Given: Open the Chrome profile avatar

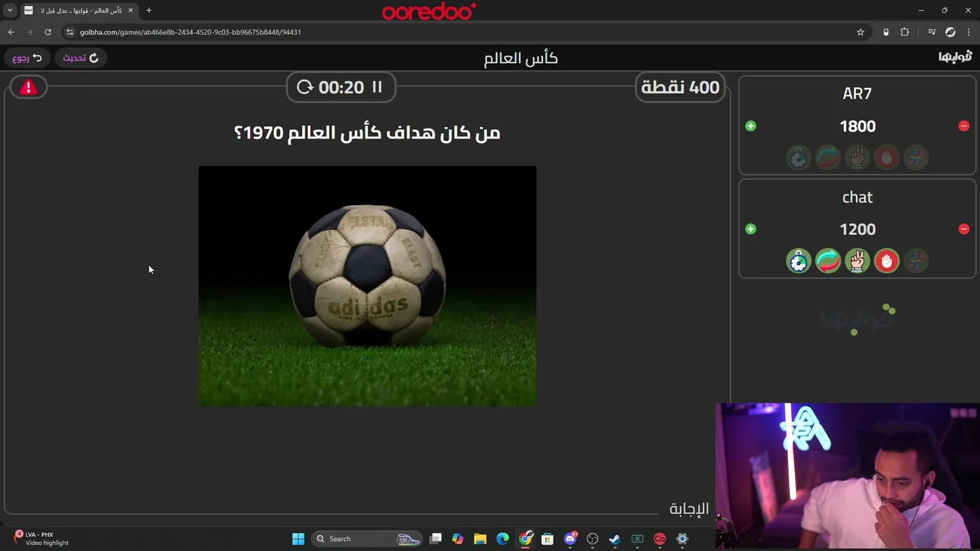Looking at the screenshot, I should point(950,32).
